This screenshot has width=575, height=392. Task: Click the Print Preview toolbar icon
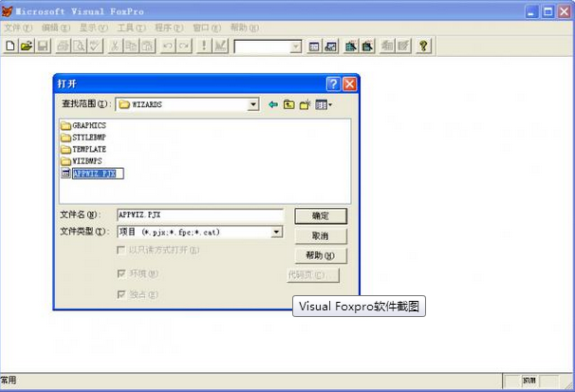79,47
